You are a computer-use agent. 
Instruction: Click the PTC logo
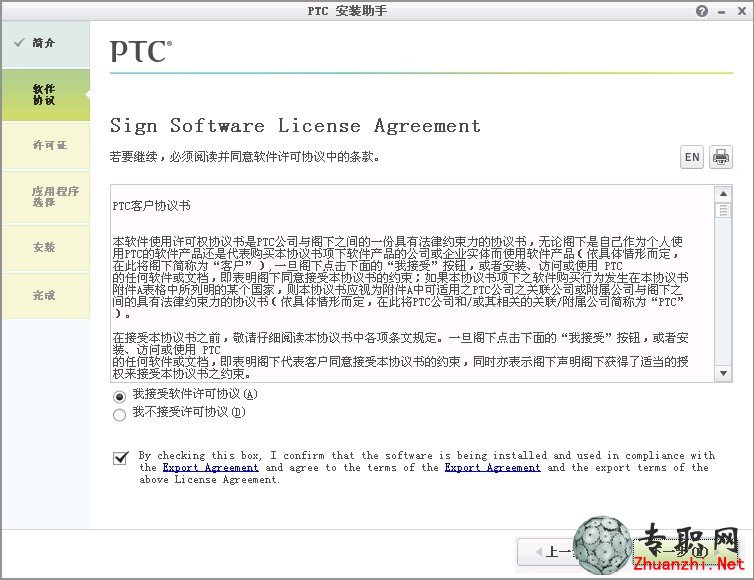click(140, 51)
